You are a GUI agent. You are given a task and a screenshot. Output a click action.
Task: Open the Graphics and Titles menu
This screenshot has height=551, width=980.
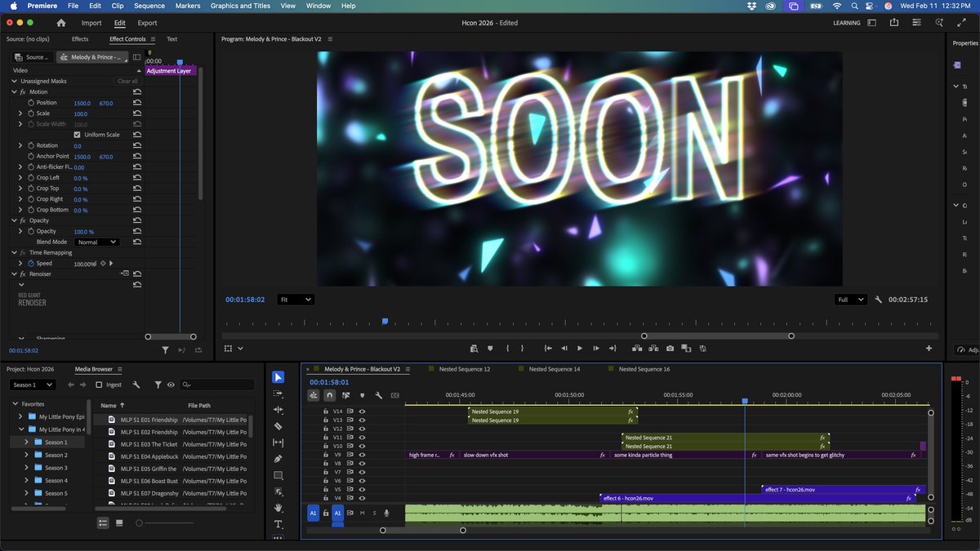[x=240, y=6]
